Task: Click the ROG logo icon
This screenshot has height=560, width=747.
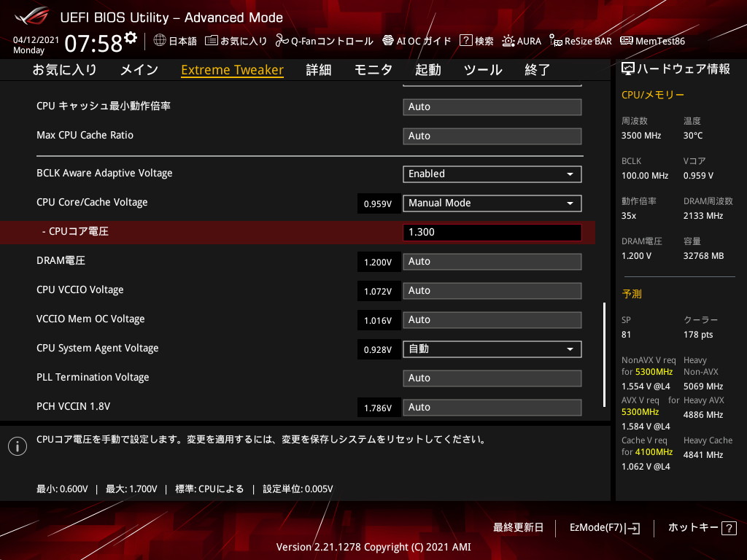Action: [32, 16]
